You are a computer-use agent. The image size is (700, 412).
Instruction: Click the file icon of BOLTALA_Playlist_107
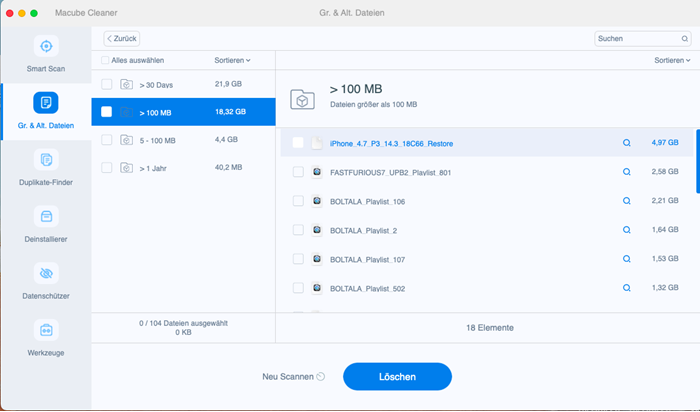coord(317,259)
